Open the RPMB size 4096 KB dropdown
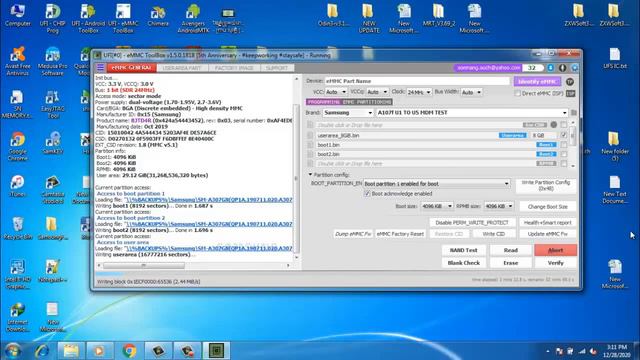The height and width of the screenshot is (360, 640). tap(498, 207)
